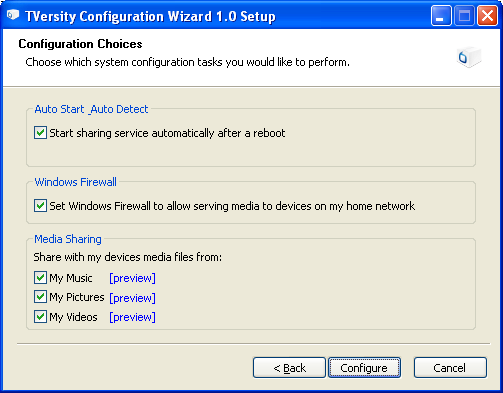This screenshot has height=393, width=503.
Task: Open the preview link for My Pictures
Action: (x=132, y=298)
